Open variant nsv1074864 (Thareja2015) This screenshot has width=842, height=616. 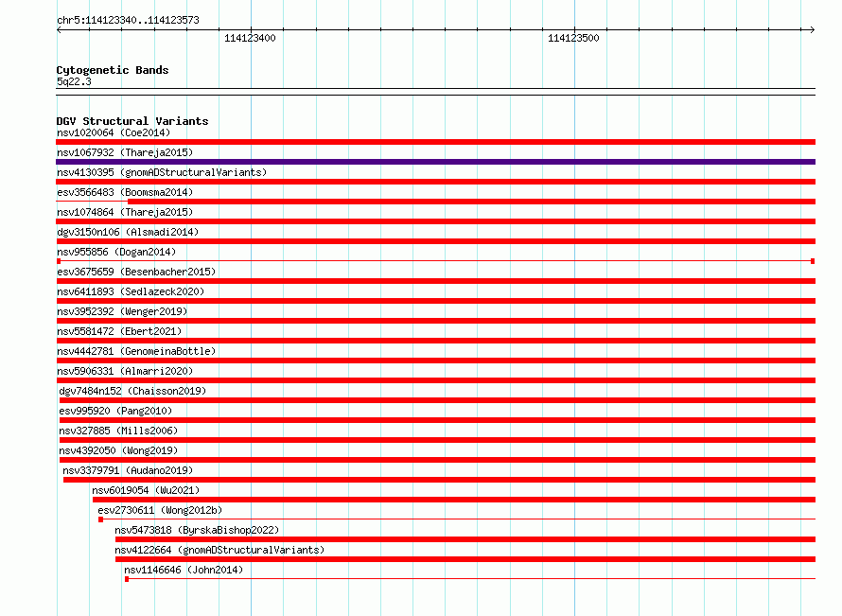(125, 212)
